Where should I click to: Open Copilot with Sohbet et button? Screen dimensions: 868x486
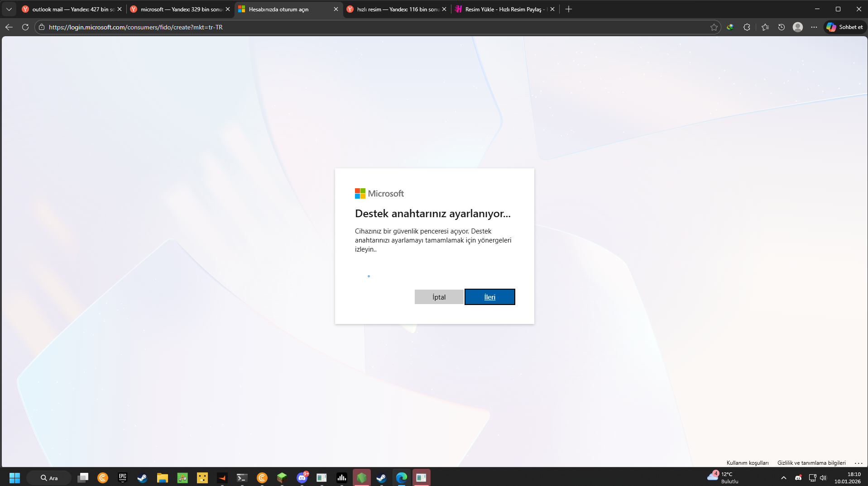click(x=844, y=27)
